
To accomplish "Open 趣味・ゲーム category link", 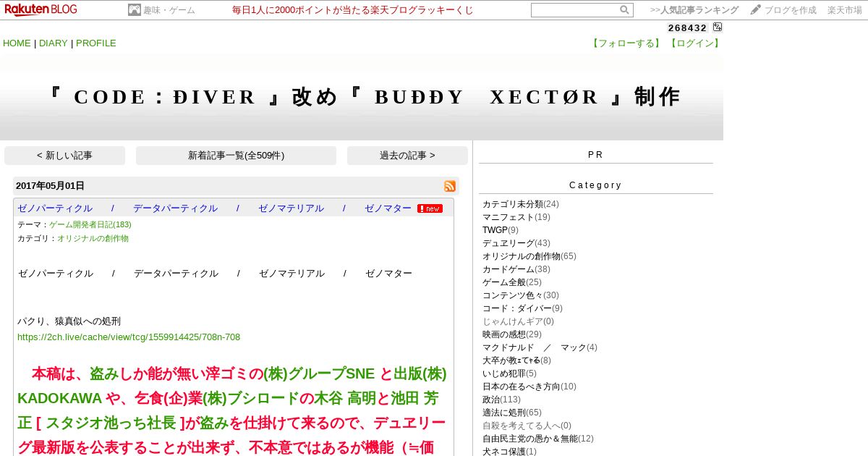I will click(169, 10).
